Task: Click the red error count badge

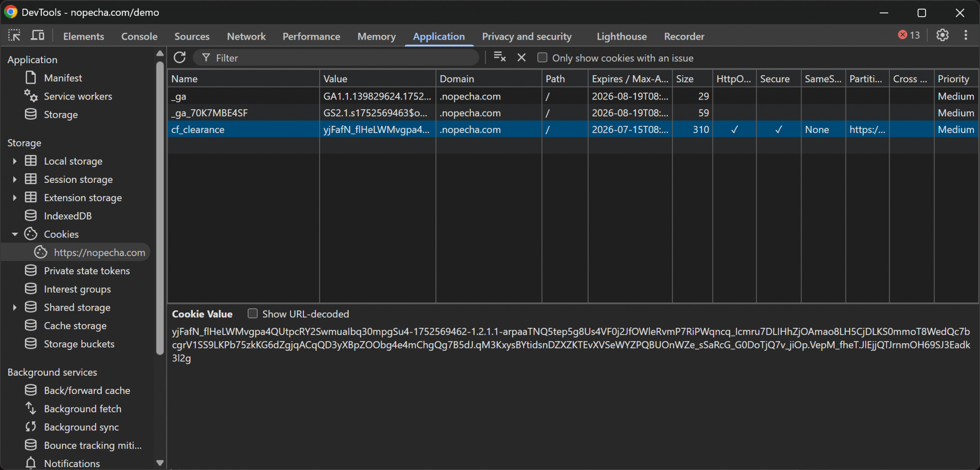Action: tap(909, 35)
